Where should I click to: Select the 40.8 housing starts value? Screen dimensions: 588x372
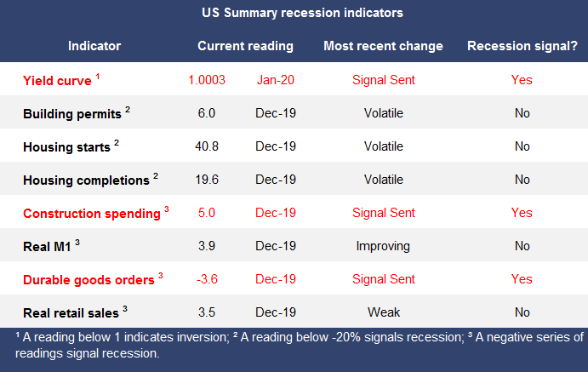[208, 146]
